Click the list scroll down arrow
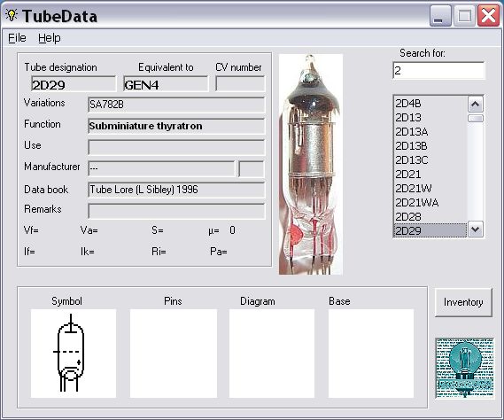This screenshot has width=504, height=420. tap(476, 229)
